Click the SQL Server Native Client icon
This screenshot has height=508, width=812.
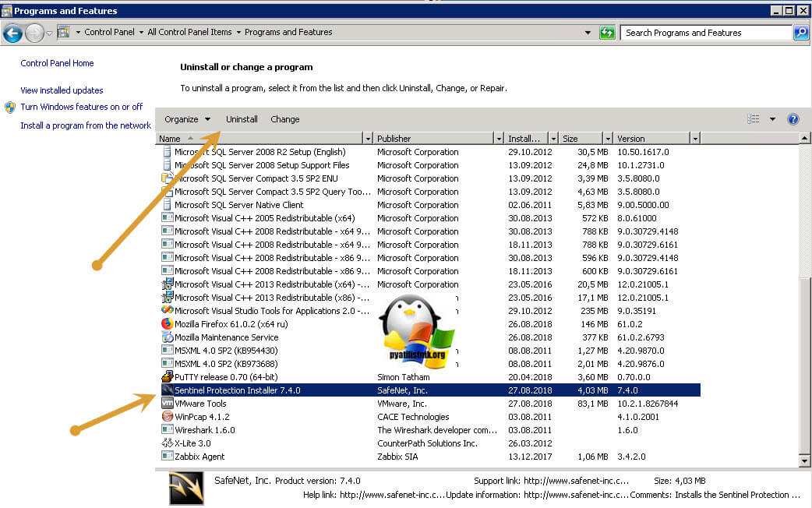167,205
